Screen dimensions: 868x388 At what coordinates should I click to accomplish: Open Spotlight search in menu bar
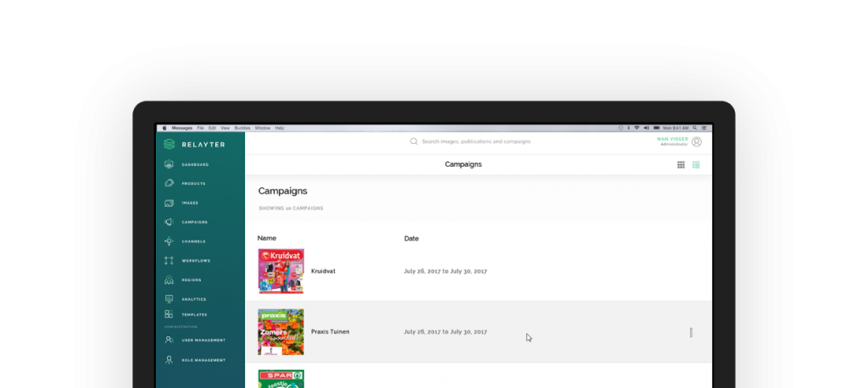[x=695, y=128]
